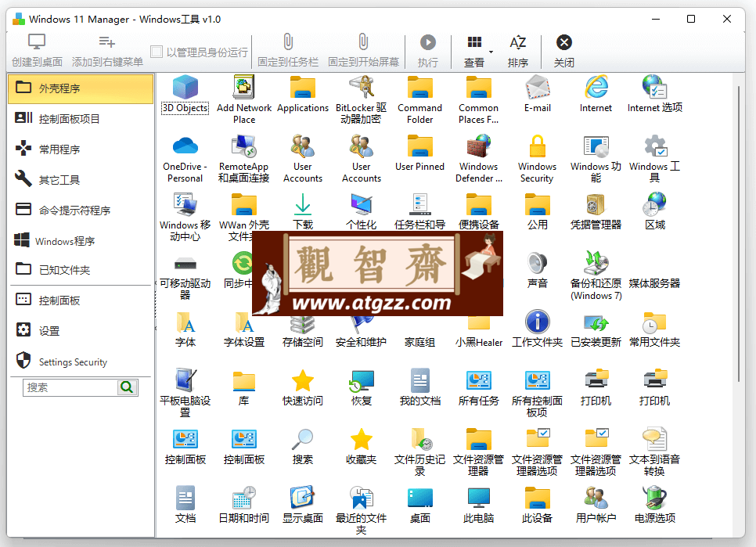Open the 个性化 personalization icon
Viewport: 756px width, 547px height.
coord(361,204)
